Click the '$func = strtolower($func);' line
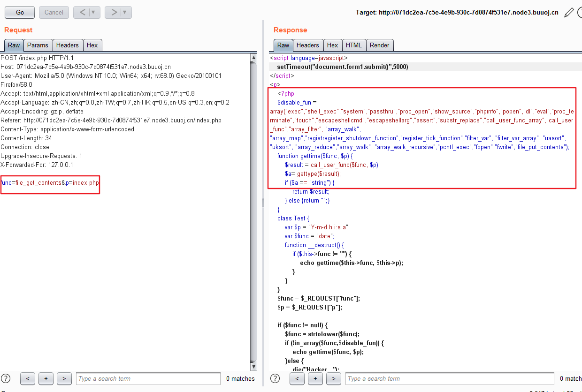Screen dimensions: 582x392 [x=322, y=334]
